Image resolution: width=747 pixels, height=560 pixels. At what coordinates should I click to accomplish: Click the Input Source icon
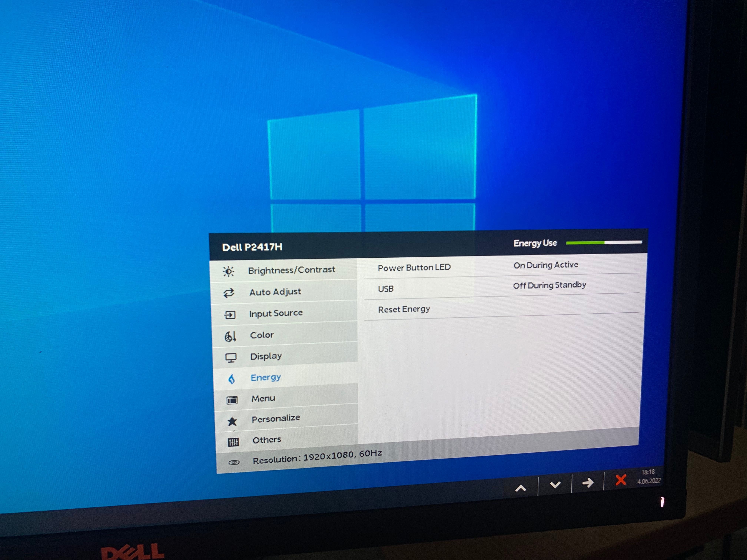coord(230,315)
